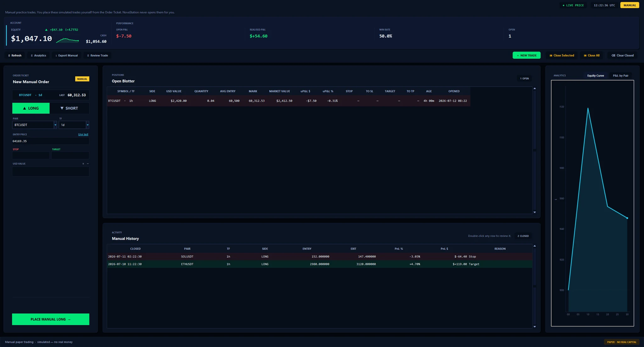Click the Close Selected button
644x347 pixels.
tap(562, 55)
